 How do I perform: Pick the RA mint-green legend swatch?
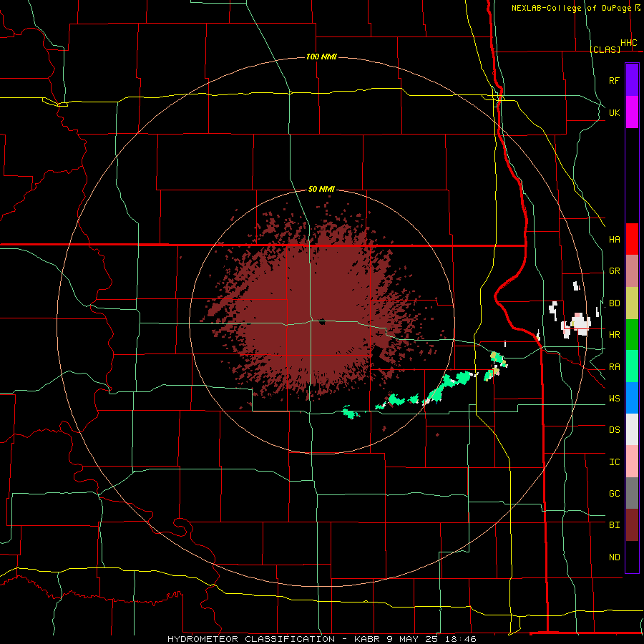click(632, 366)
